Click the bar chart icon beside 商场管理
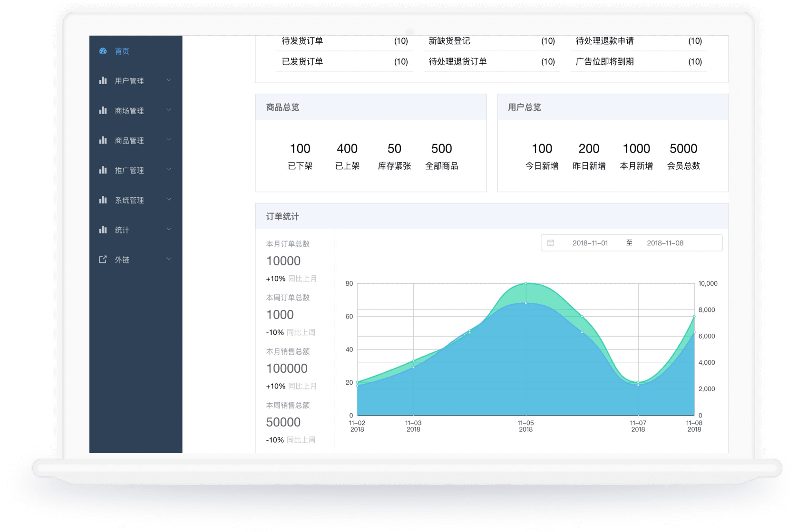 click(103, 111)
